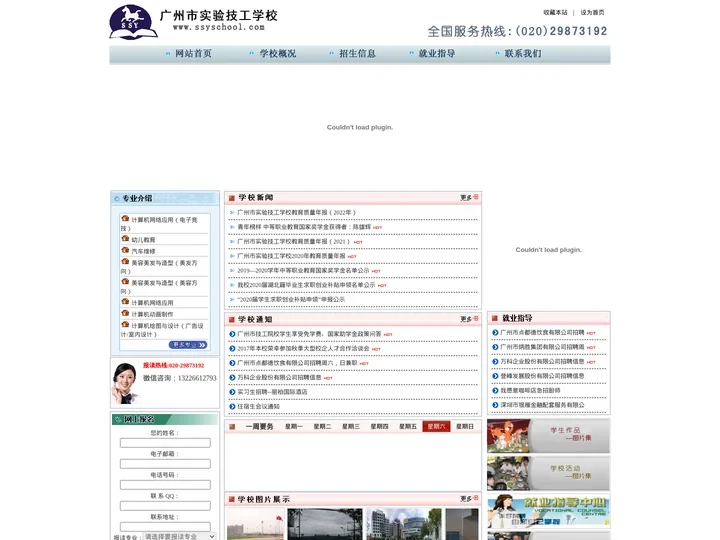
Task: Open the 汽车维修 major link
Action: 143,251
